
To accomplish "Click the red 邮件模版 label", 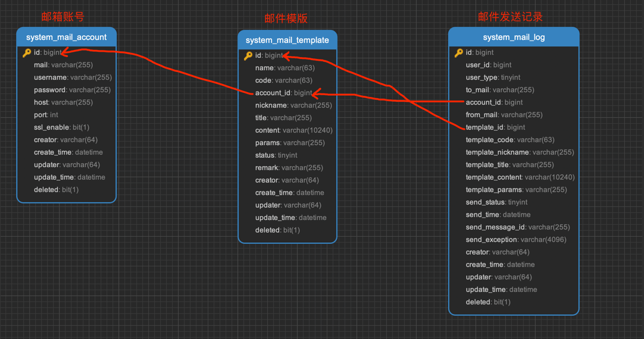I will 286,18.
